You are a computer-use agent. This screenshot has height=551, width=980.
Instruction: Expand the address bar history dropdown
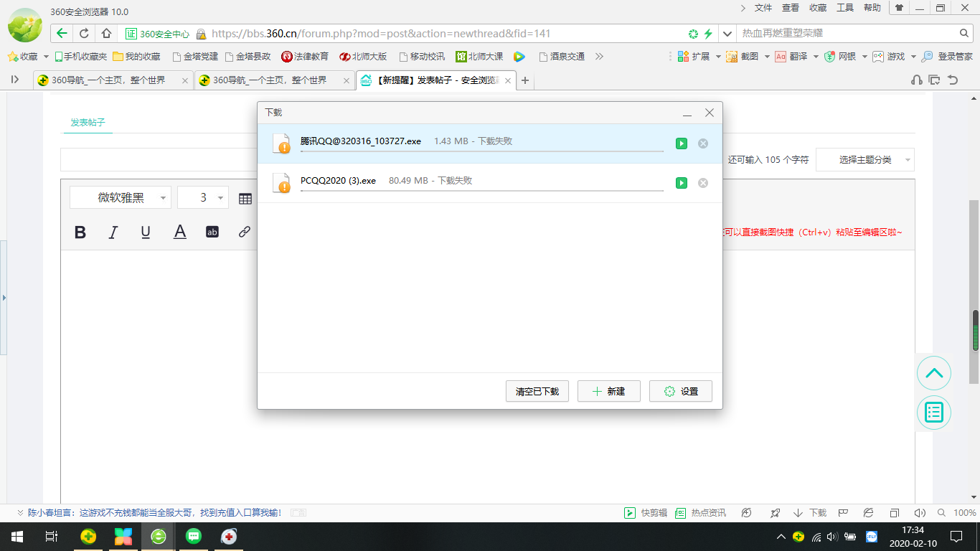[727, 33]
